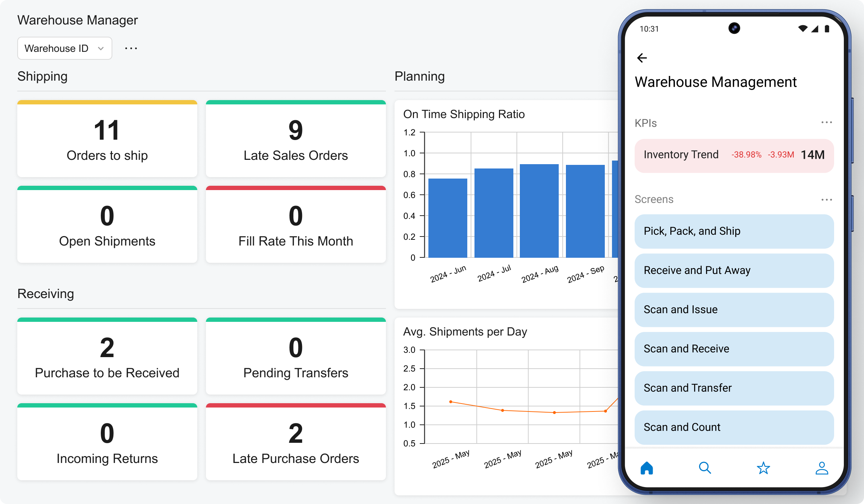The image size is (864, 504).
Task: Open search from the bottom navigation bar
Action: tap(705, 468)
